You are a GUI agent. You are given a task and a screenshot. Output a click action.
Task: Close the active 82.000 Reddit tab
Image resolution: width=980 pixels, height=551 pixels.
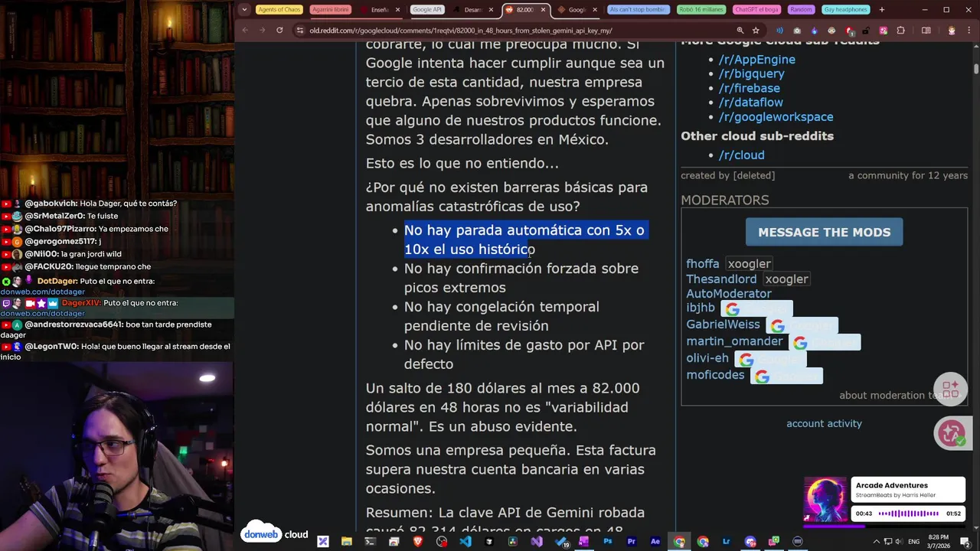[544, 10]
